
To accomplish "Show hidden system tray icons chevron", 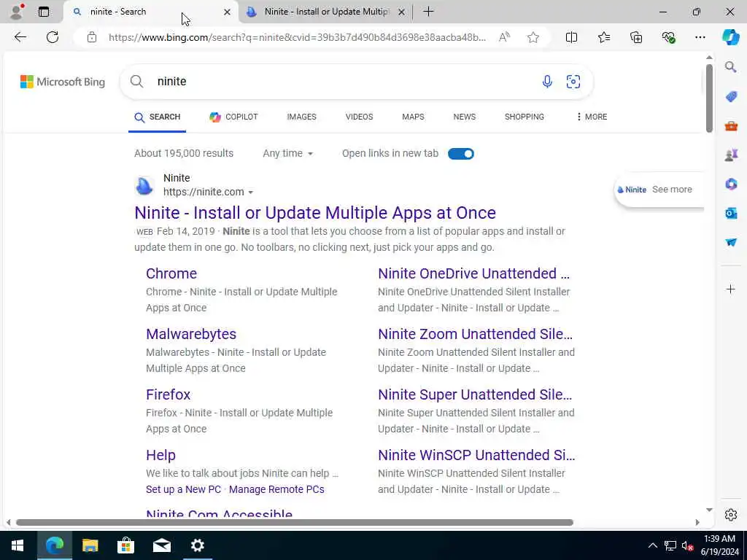I will click(653, 545).
